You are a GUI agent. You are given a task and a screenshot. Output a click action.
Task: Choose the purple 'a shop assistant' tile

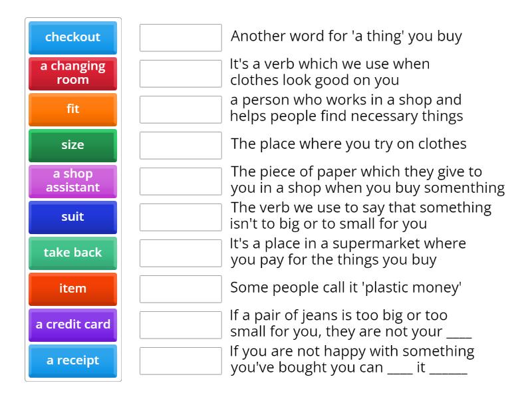pyautogui.click(x=72, y=181)
